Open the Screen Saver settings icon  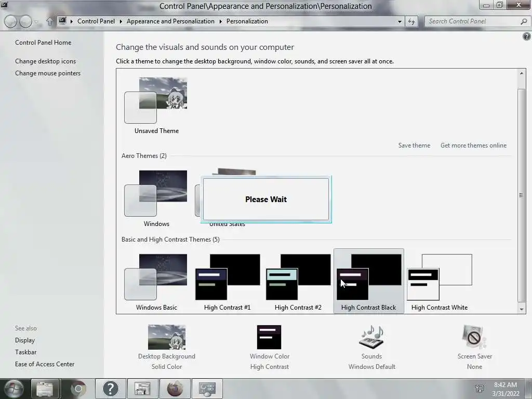click(x=474, y=337)
